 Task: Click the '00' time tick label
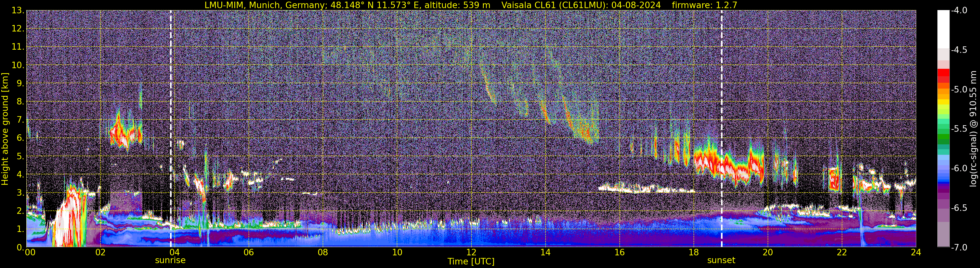(30, 252)
